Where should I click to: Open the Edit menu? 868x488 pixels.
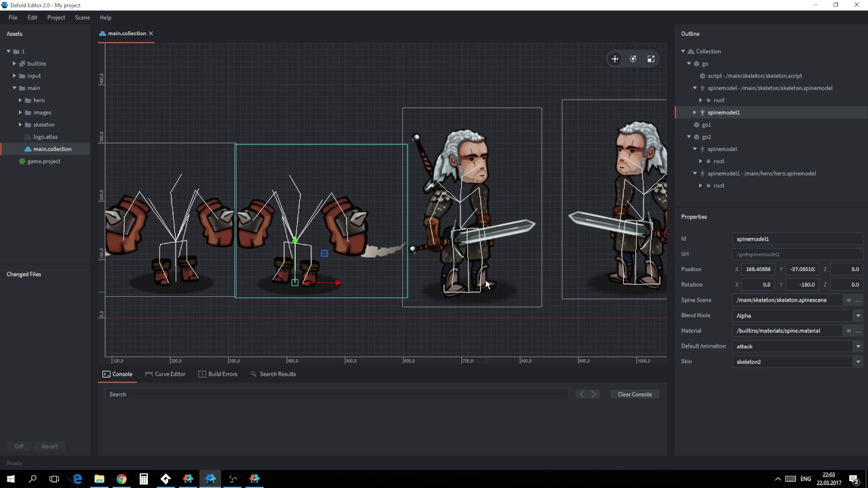coord(33,18)
